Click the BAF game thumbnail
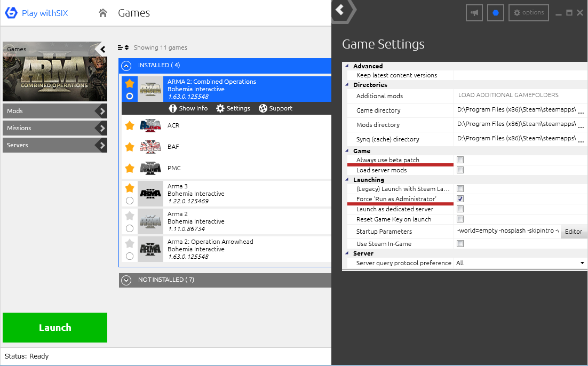The height and width of the screenshot is (366, 588). pyautogui.click(x=150, y=147)
